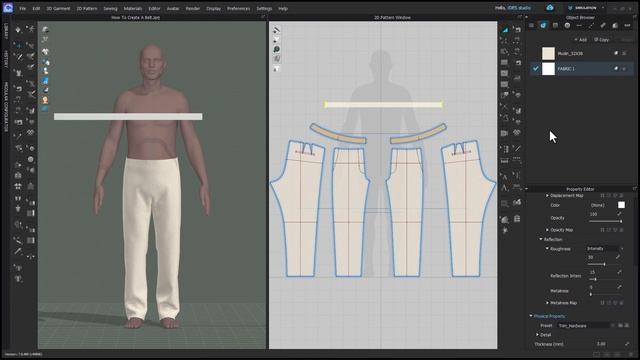This screenshot has height=360, width=640.
Task: Click the white Color swatch
Action: 621,205
